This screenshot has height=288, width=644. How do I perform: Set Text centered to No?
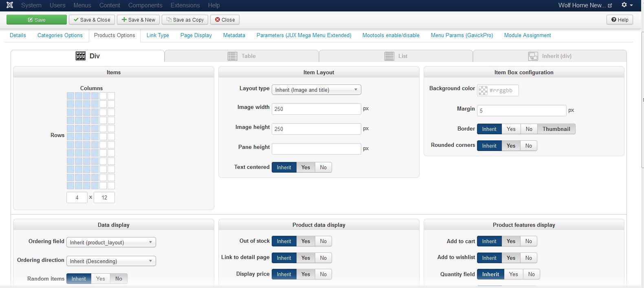[x=323, y=167]
